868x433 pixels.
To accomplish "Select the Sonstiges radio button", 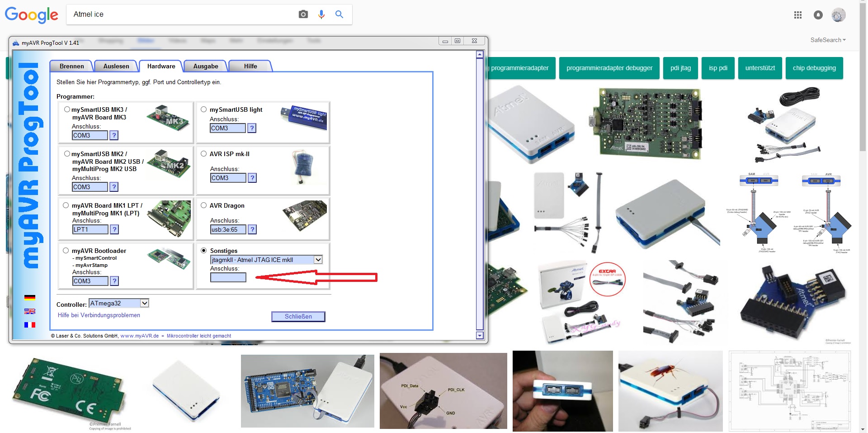I will [204, 251].
